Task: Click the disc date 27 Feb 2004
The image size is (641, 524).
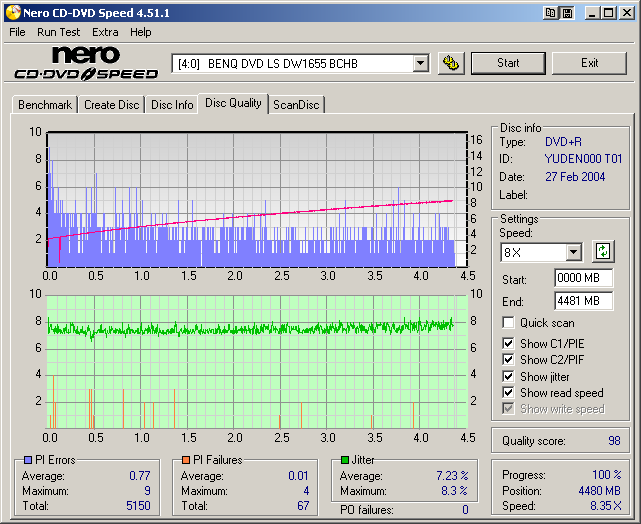Action: 575,177
